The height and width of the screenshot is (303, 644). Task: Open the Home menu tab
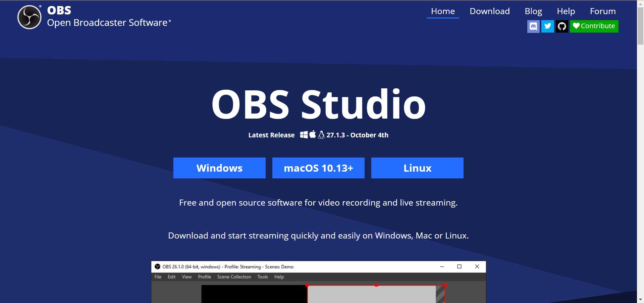tap(443, 11)
